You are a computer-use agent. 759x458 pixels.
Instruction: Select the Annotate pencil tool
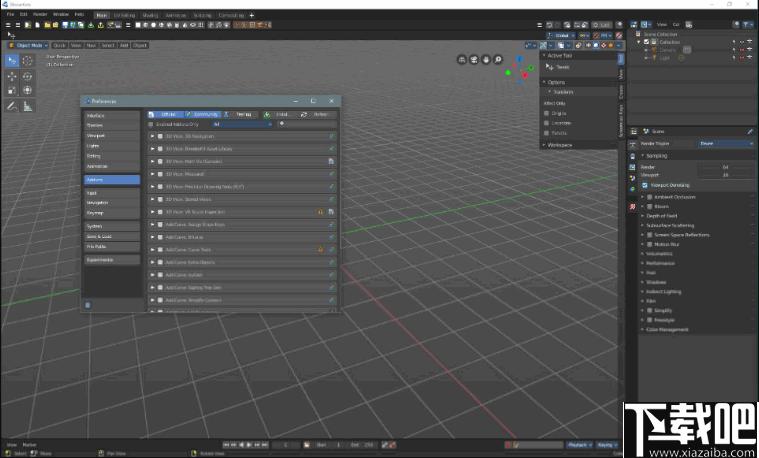pyautogui.click(x=12, y=105)
